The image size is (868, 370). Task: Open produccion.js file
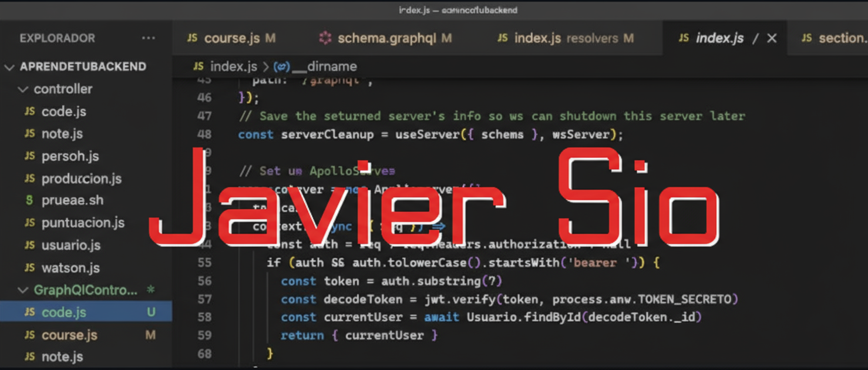[82, 179]
